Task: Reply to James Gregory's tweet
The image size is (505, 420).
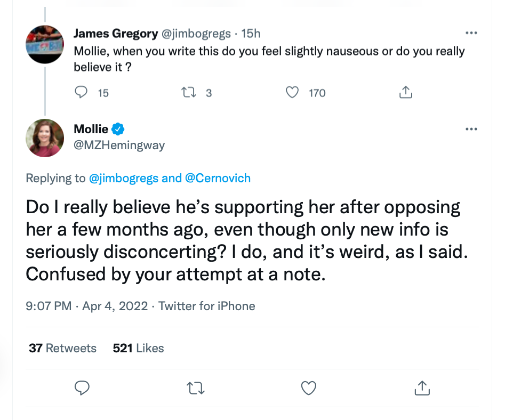Action: pyautogui.click(x=81, y=93)
